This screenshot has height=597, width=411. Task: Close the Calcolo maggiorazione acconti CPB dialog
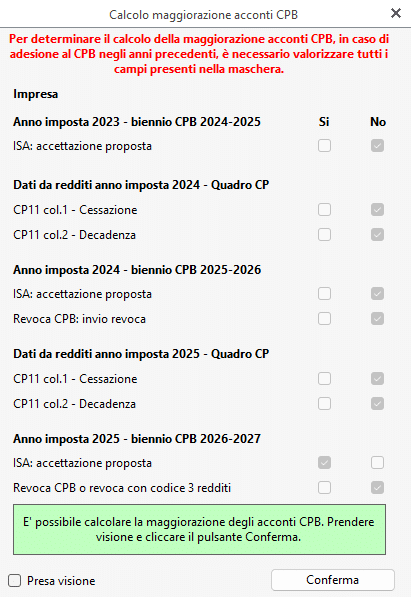coord(396,13)
